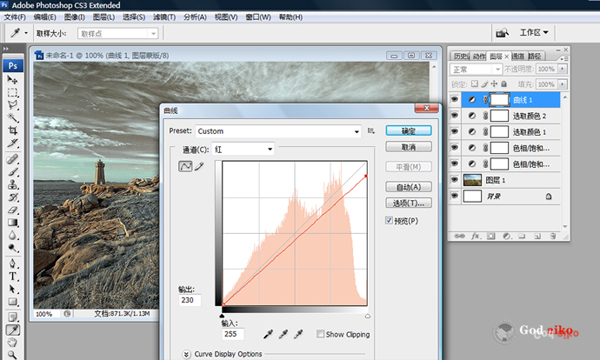The width and height of the screenshot is (600, 360).
Task: Choose the pencil draw-curve tool
Action: coord(199,166)
